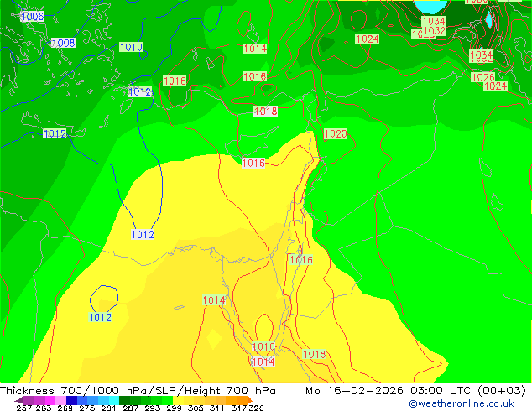Click the legend value 287
Viewport: 532px width, 411px height.
(x=130, y=408)
